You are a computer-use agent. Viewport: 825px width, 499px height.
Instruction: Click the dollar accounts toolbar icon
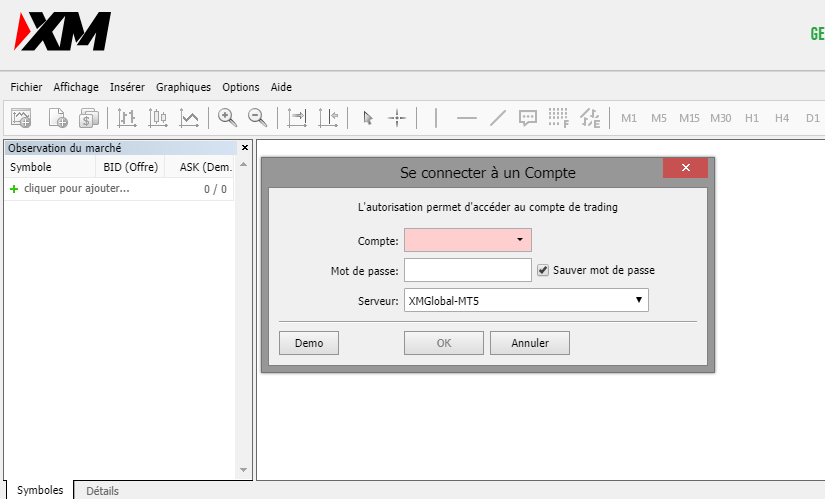point(89,118)
